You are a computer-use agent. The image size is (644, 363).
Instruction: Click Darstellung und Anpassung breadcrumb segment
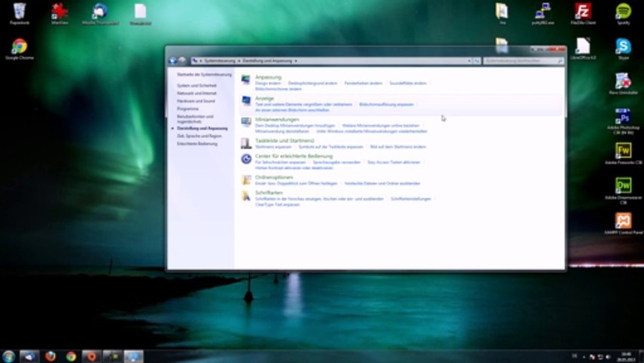(267, 60)
